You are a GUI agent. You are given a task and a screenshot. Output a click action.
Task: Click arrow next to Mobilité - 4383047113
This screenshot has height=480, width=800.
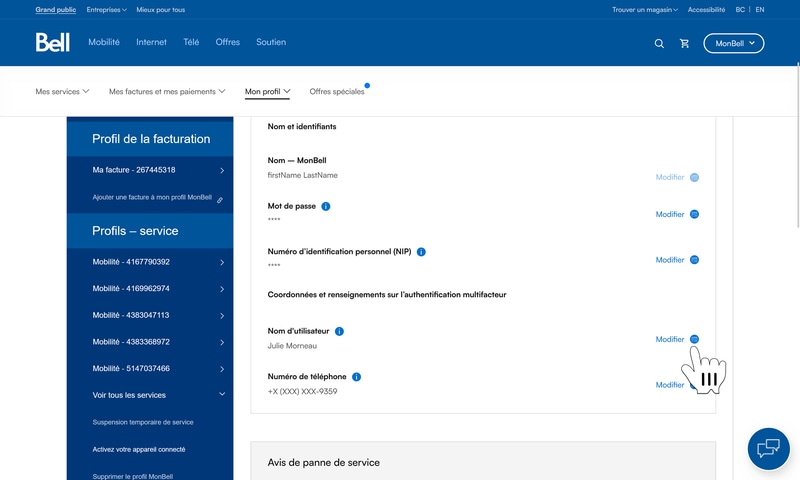coord(222,316)
